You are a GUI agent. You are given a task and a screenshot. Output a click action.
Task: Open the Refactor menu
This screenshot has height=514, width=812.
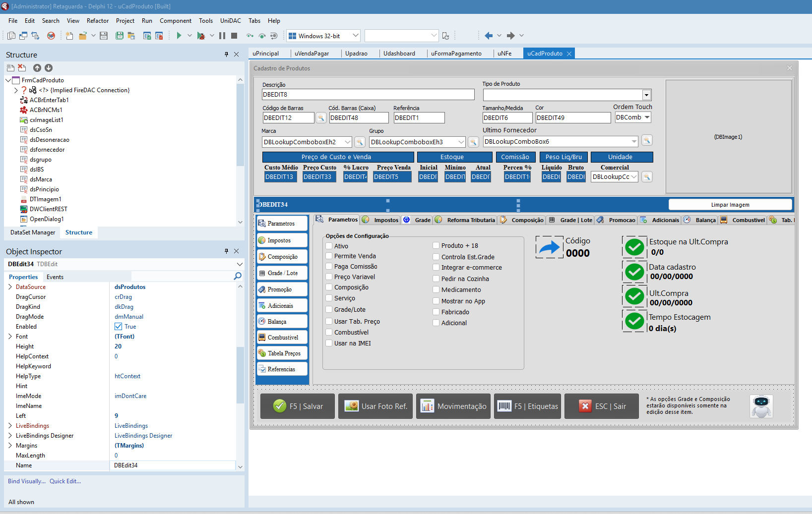[x=97, y=21]
